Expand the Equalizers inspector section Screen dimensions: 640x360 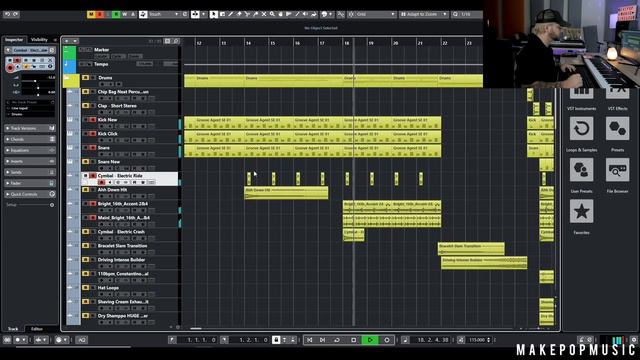click(x=30, y=150)
